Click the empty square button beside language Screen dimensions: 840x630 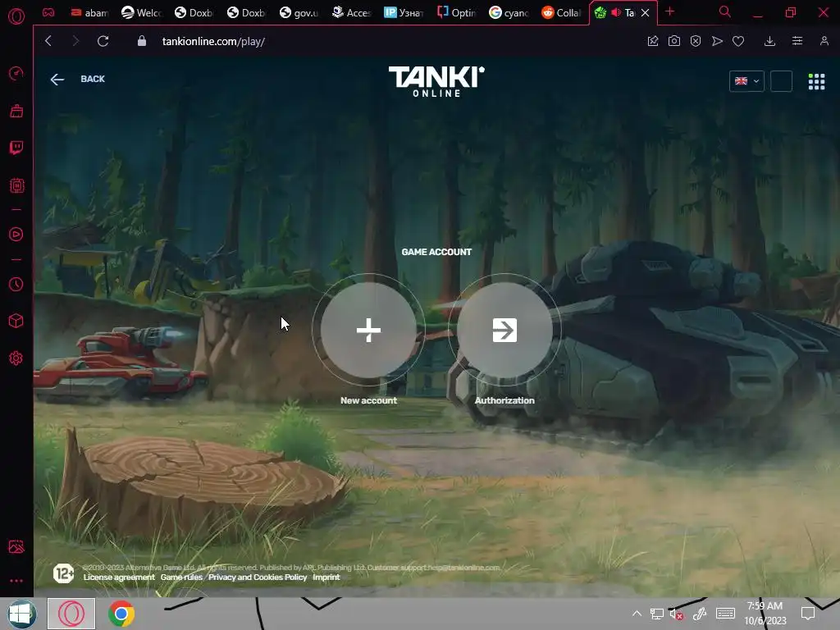click(x=781, y=81)
